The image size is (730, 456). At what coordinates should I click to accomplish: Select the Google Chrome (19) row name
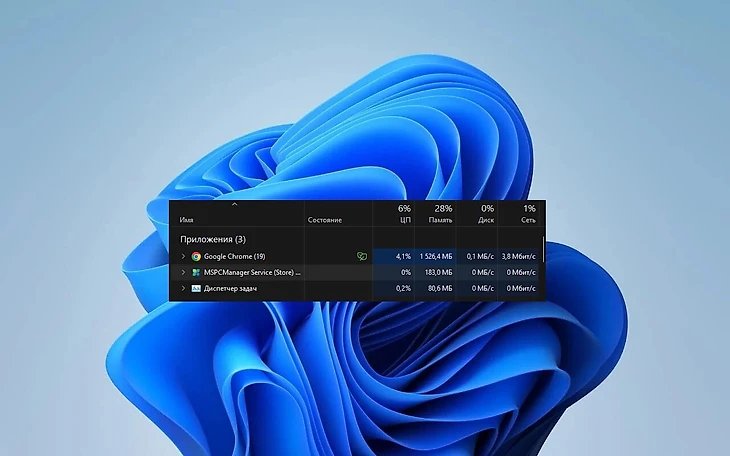[235, 257]
